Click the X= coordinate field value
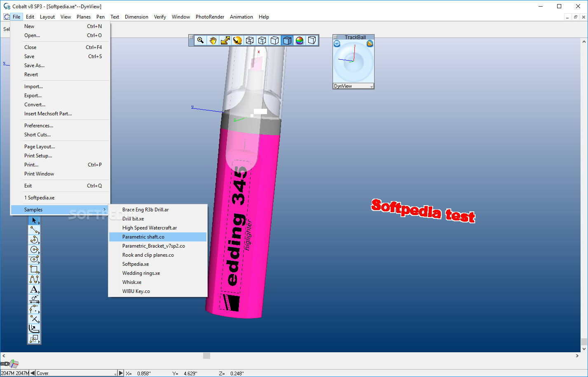The width and height of the screenshot is (588, 377). tap(144, 374)
